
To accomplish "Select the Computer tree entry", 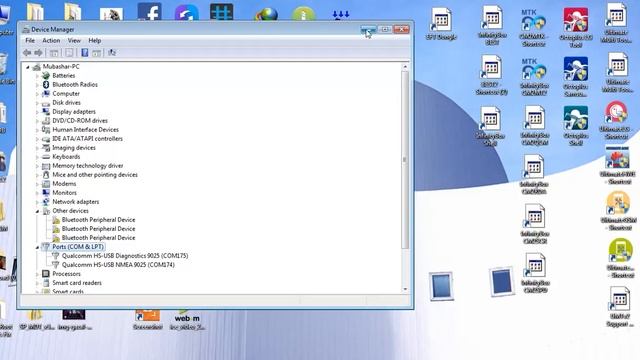I will (x=66, y=93).
